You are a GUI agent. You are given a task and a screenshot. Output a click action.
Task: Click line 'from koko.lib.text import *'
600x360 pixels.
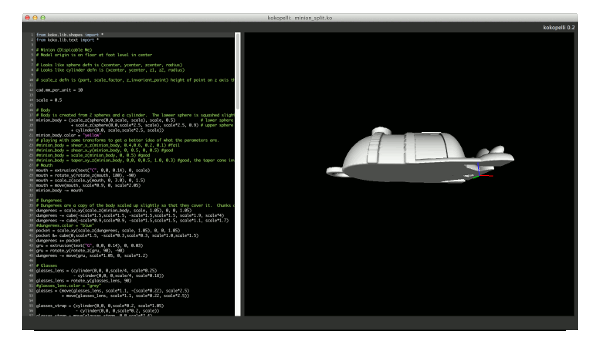[x=68, y=40]
